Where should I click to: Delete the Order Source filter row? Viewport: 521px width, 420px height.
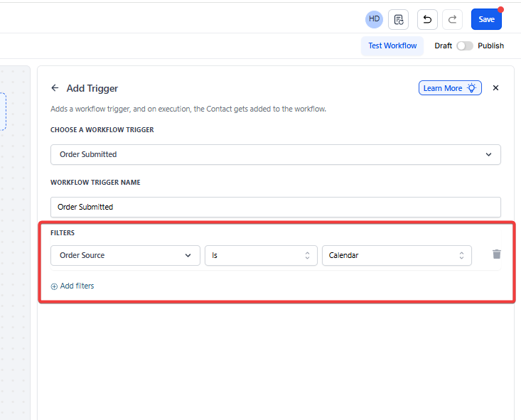pyautogui.click(x=497, y=254)
